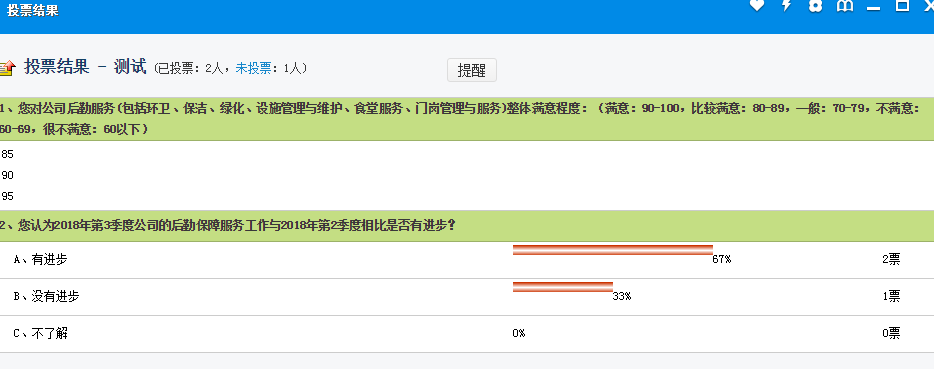Click the answer value 95

point(7,196)
